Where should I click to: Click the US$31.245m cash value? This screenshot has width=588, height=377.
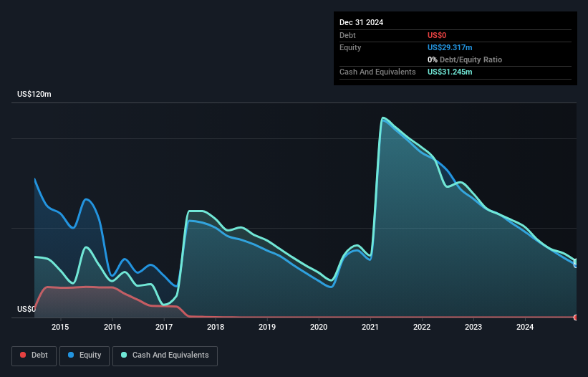tap(450, 72)
